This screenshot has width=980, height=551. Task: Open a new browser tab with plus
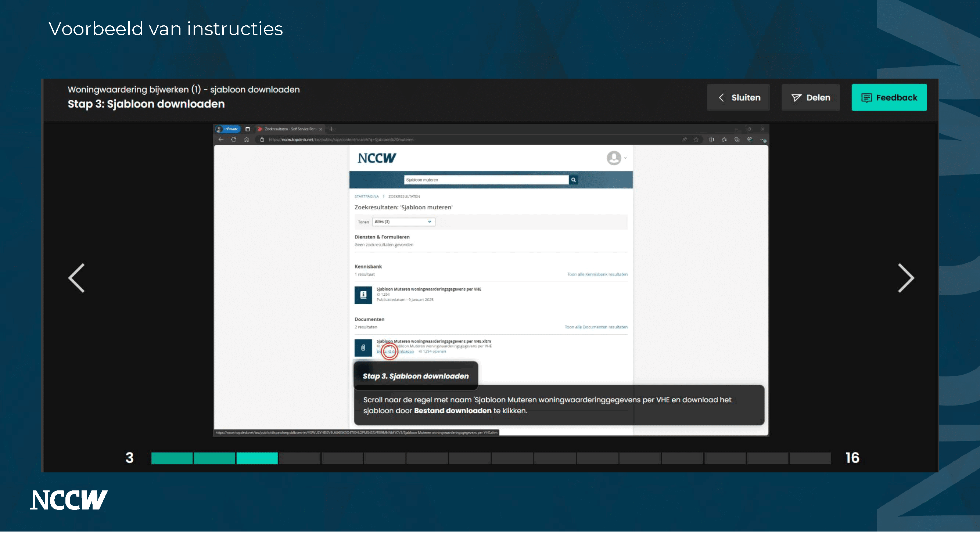331,129
